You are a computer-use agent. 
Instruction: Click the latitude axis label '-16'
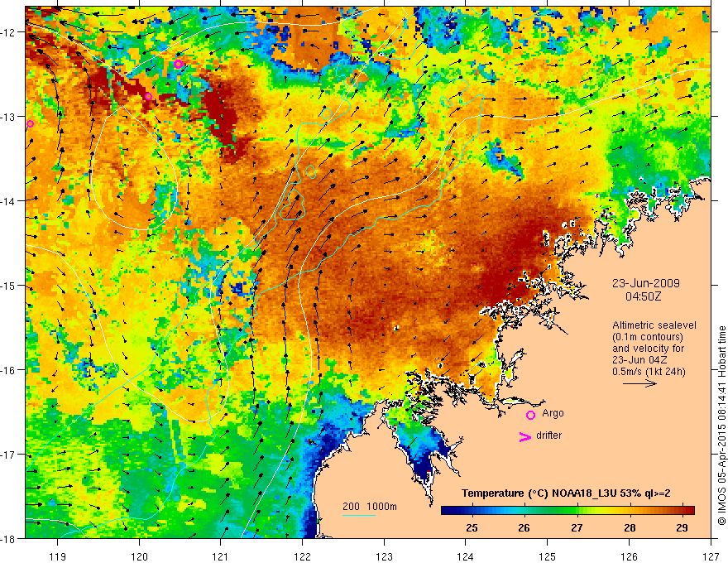coord(8,370)
